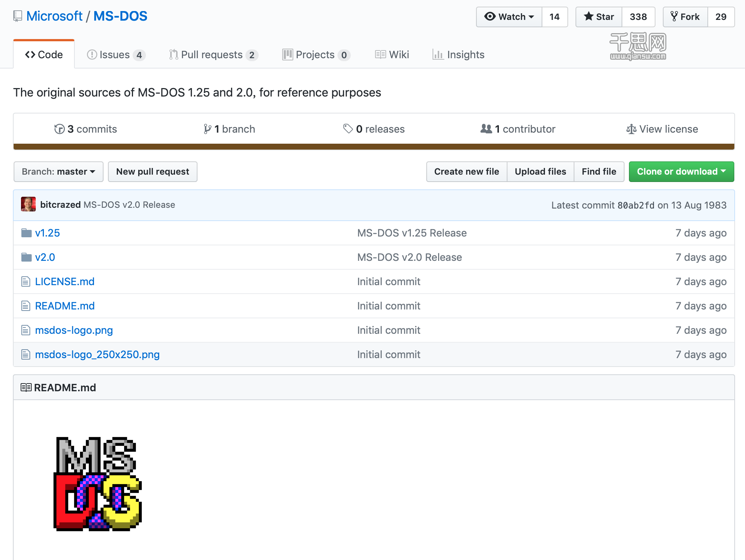Click the contributor profile icon

click(x=28, y=205)
